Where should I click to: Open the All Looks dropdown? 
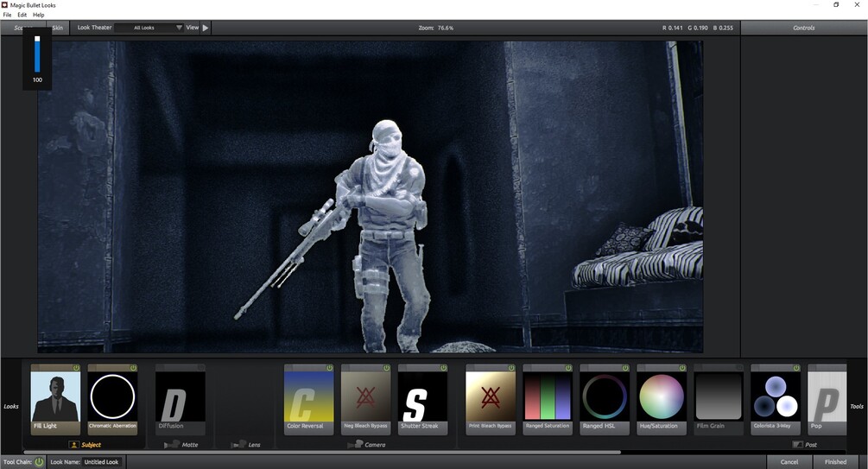click(149, 28)
